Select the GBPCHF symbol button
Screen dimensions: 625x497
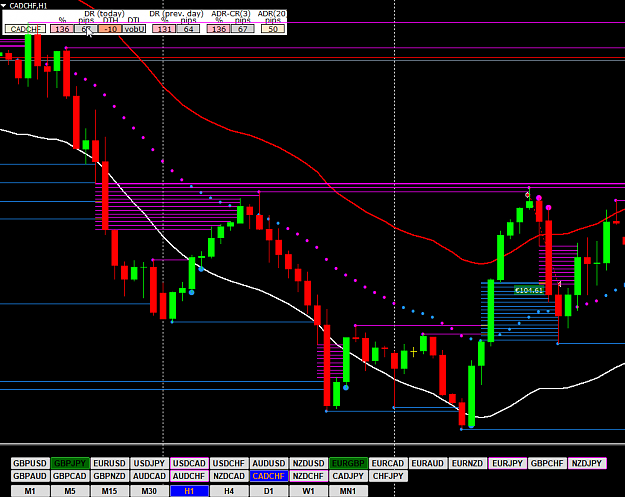[547, 463]
